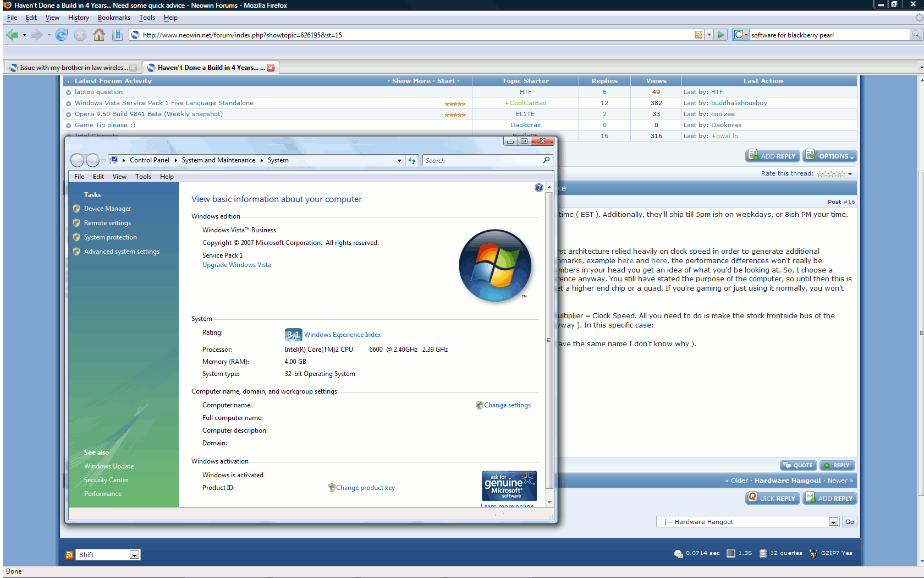Click the Firefox Home toolbar icon
This screenshot has height=578, width=924.
coord(99,35)
